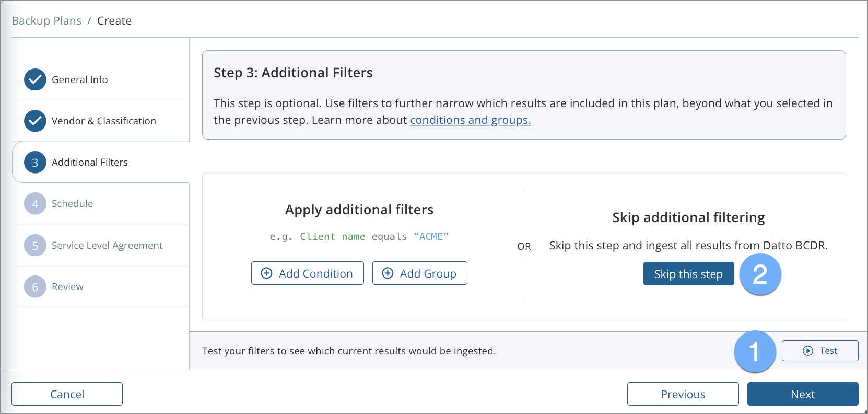868x414 pixels.
Task: Open the Review step label
Action: [x=67, y=287]
